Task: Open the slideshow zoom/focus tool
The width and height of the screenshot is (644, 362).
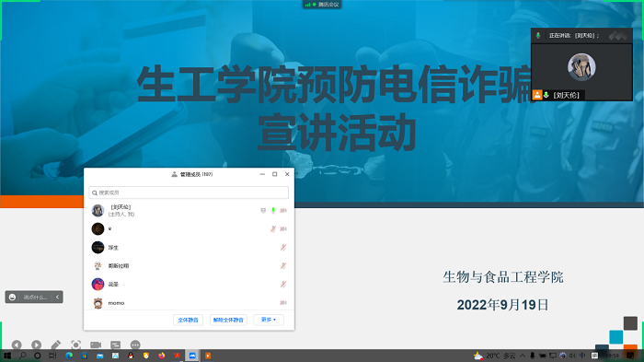Action: [x=76, y=344]
